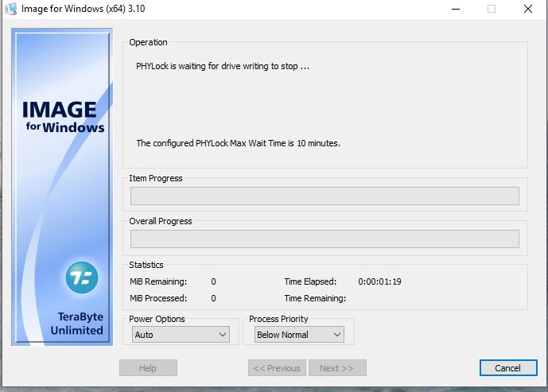The image size is (548, 392).
Task: Click the Cancel button
Action: (x=508, y=368)
